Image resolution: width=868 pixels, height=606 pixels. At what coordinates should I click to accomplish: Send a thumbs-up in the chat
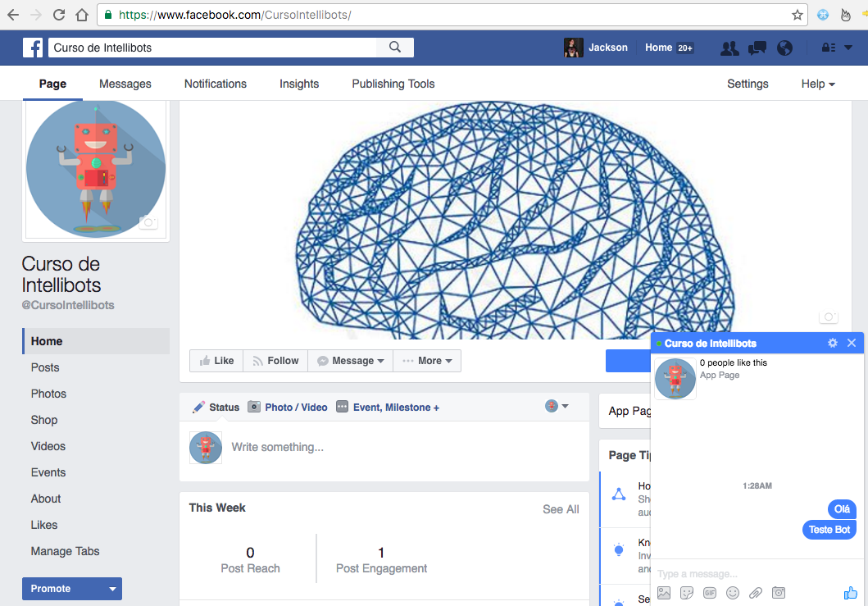click(850, 592)
